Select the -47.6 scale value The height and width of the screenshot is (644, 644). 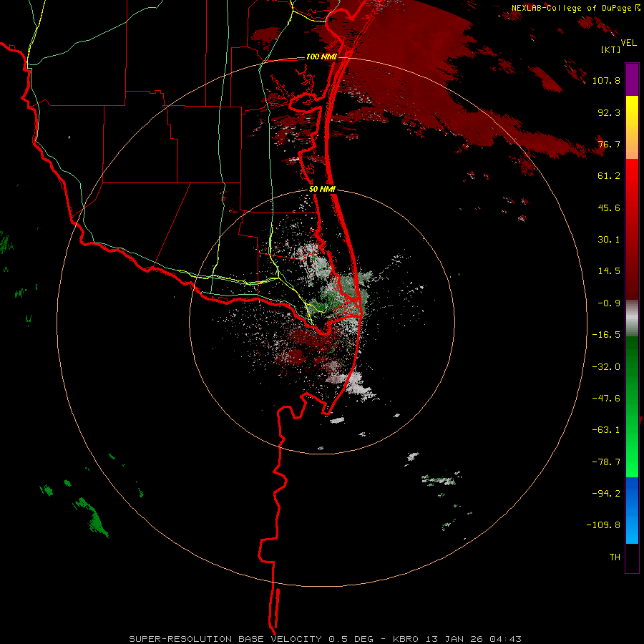[x=606, y=399]
